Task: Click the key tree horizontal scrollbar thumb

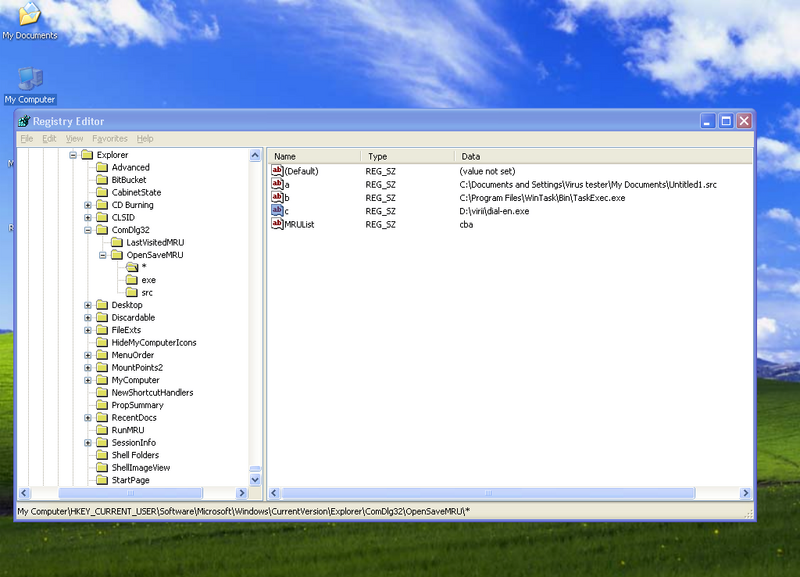Action: pyautogui.click(x=130, y=493)
